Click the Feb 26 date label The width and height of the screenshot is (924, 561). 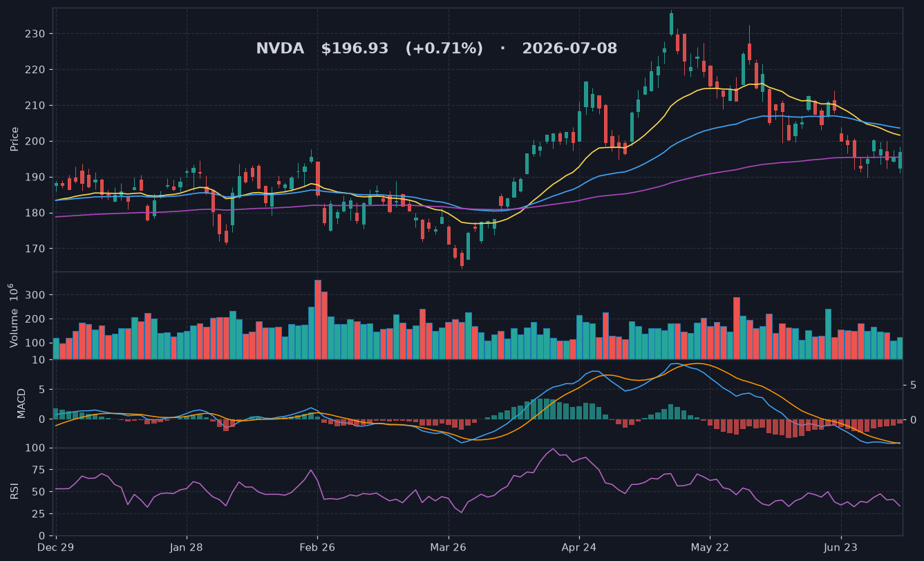(x=318, y=547)
